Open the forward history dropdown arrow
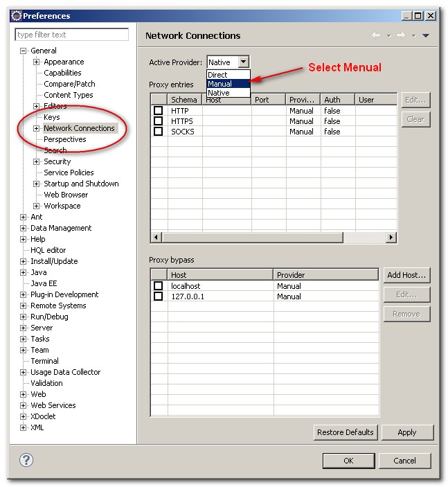448x487 pixels. 413,36
